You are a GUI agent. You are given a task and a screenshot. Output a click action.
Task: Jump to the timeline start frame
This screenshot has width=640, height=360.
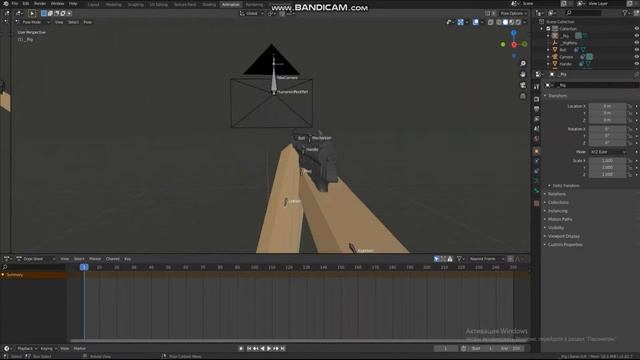click(x=249, y=349)
